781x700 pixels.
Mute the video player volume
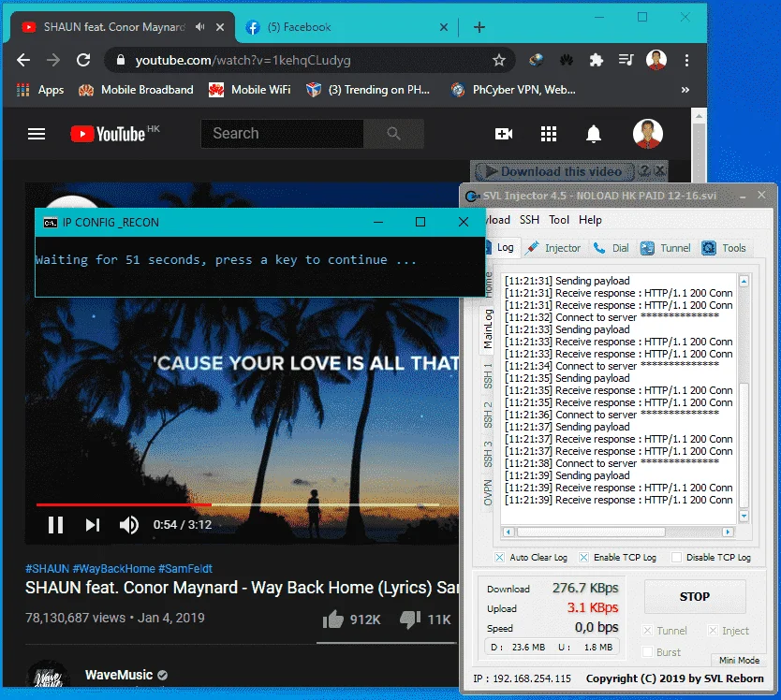click(x=129, y=525)
